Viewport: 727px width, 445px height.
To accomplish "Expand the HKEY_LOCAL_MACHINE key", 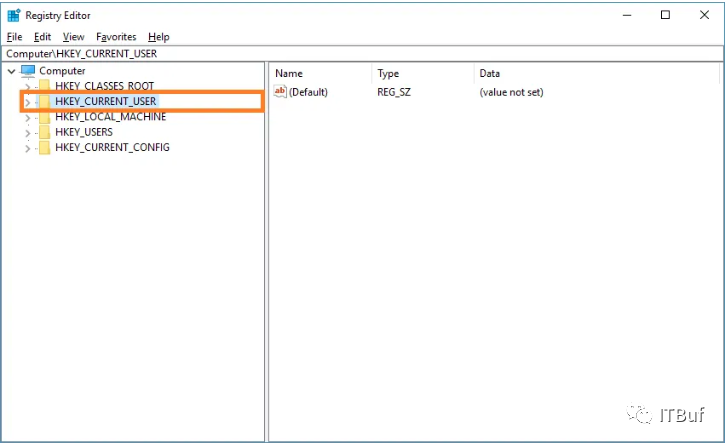I will coord(27,118).
